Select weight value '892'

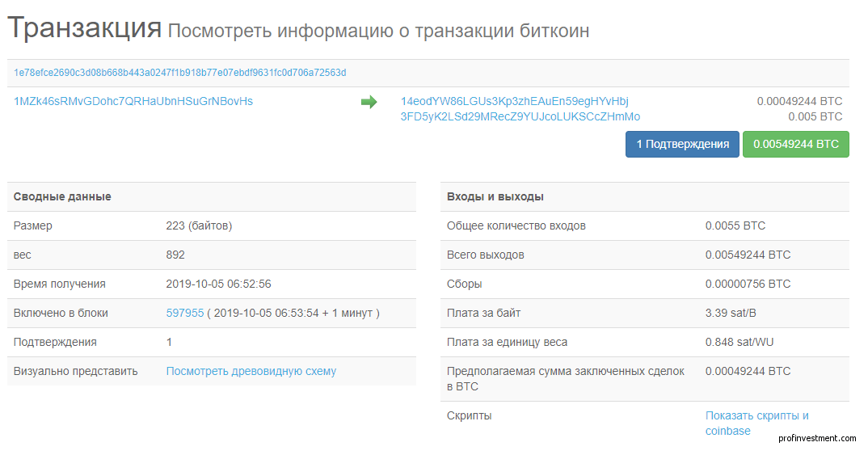point(175,255)
